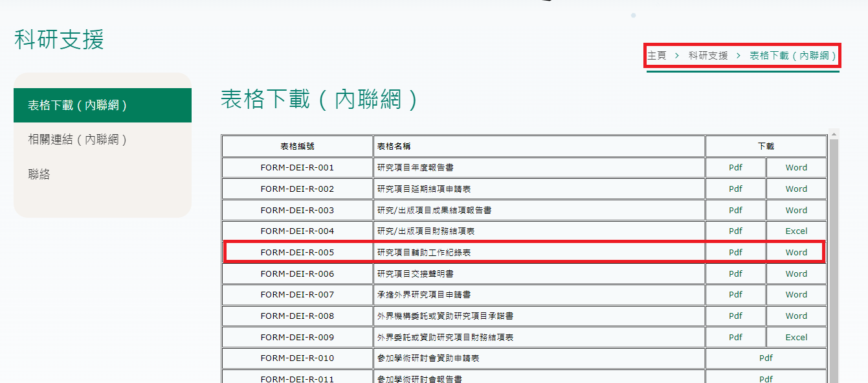Image resolution: width=868 pixels, height=383 pixels.
Task: Go to 科研支援 in breadcrumb
Action: coord(708,56)
